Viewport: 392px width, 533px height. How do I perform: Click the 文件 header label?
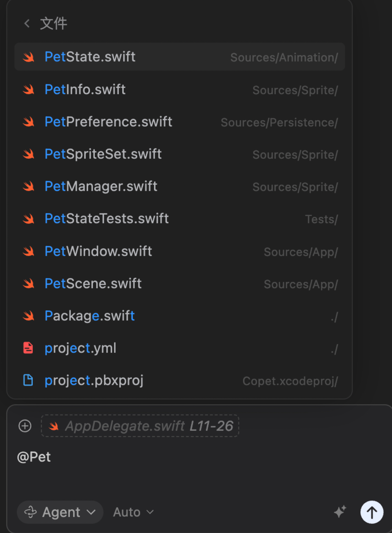(x=53, y=23)
